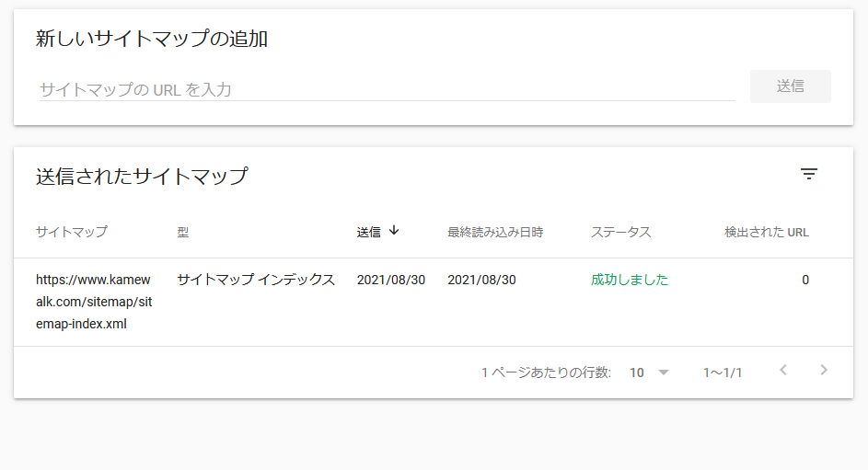This screenshot has width=868, height=470.
Task: Click the discovered URL count 0
Action: 805,280
